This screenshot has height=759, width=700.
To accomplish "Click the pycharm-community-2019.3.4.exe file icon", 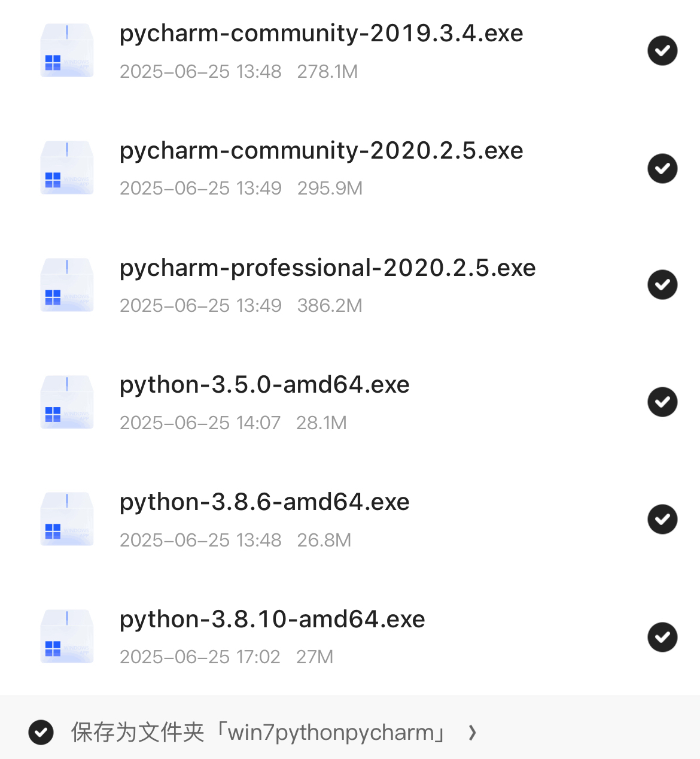I will 67,50.
